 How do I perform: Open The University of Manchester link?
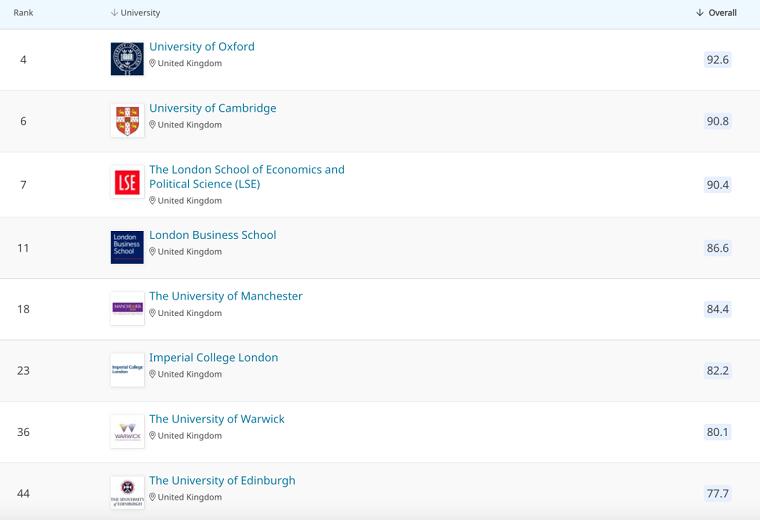pos(226,296)
